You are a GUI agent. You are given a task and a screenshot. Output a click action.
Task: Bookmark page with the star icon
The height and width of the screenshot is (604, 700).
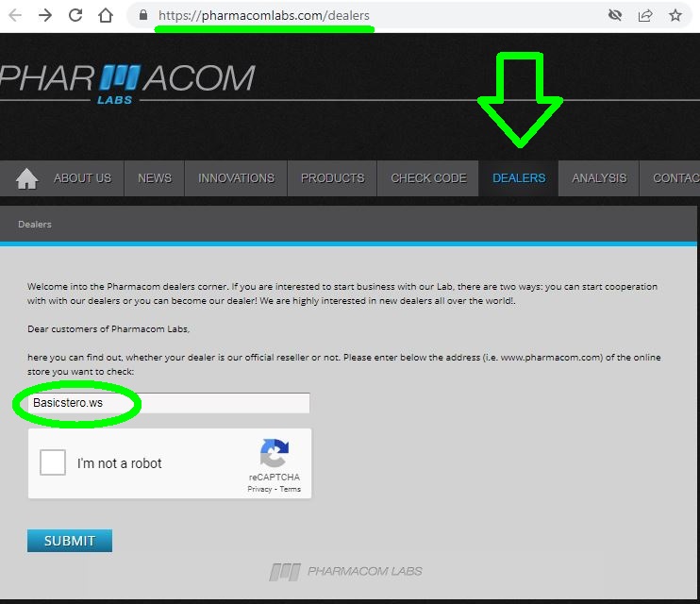(x=675, y=15)
